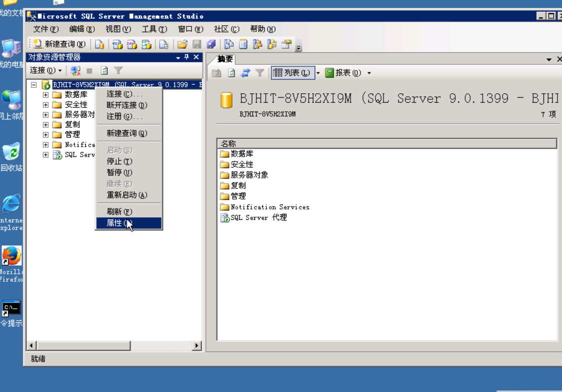
Task: Click the Object Explorer toolbar icon
Action: [257, 44]
